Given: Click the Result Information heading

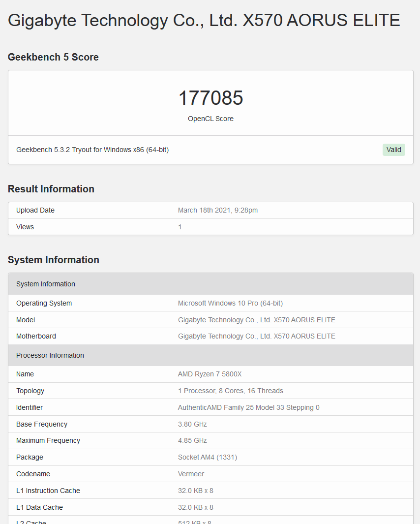Looking at the screenshot, I should (51, 189).
